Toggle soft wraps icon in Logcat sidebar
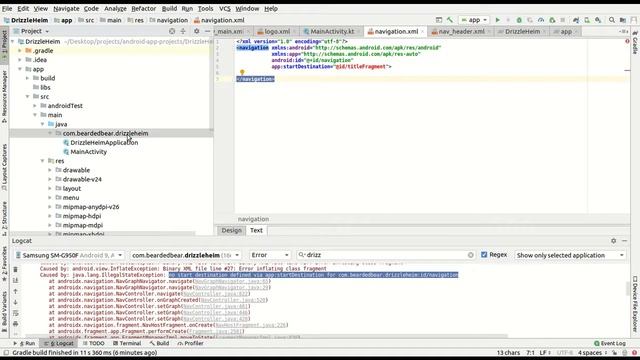 point(16,313)
